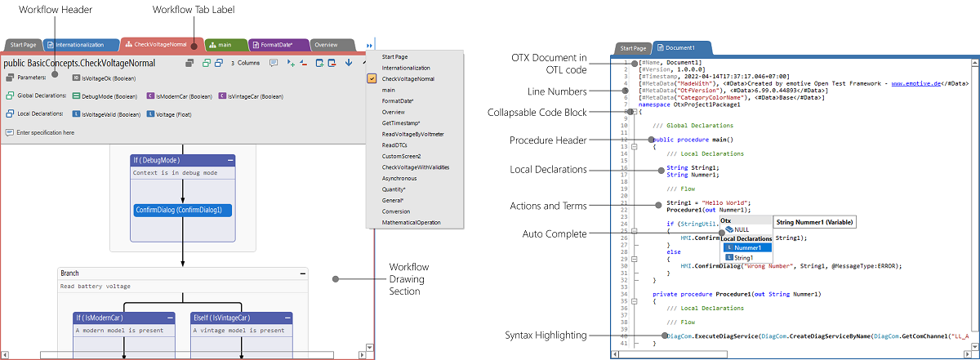
Task: Collapse the If (DebugMode) node
Action: 230,162
